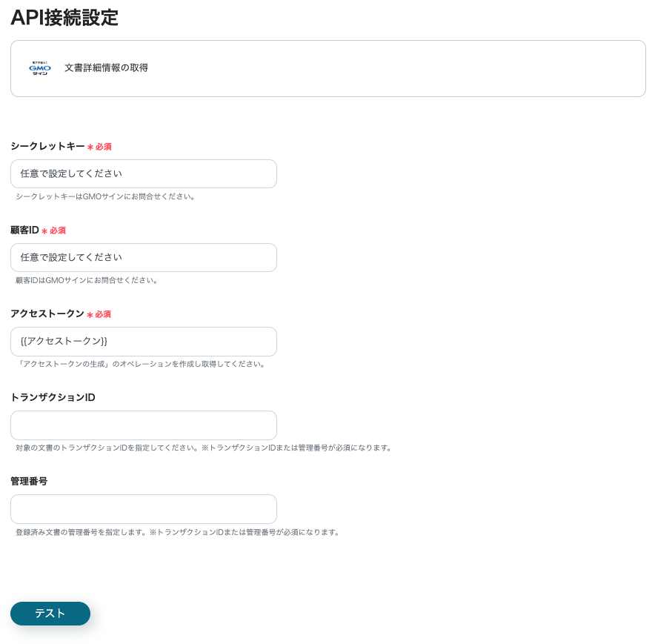The image size is (655, 644).
Task: Click the 顧客ID field label
Action: click(23, 230)
